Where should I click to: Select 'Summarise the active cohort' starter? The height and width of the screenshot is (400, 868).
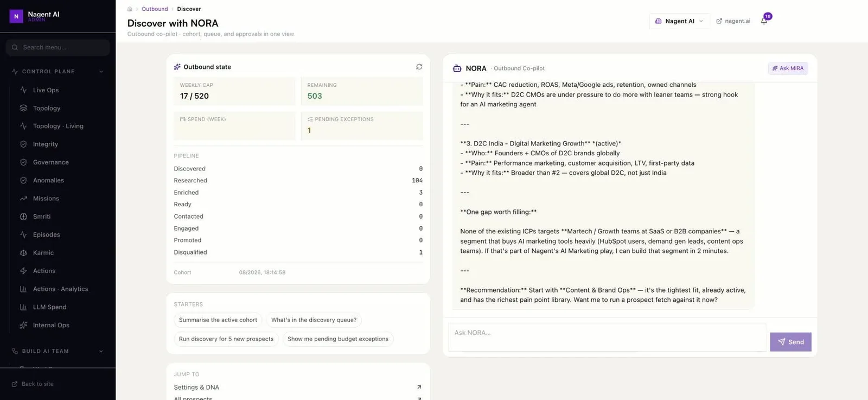click(218, 320)
